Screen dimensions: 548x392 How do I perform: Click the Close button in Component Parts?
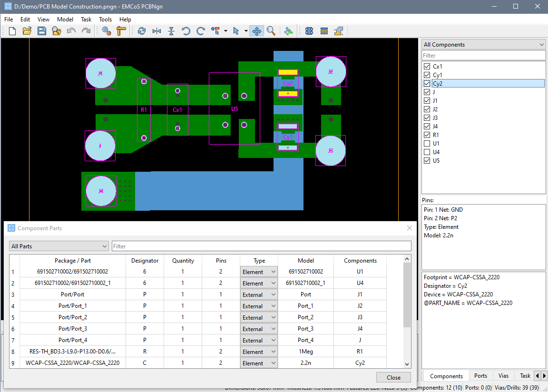tap(393, 377)
